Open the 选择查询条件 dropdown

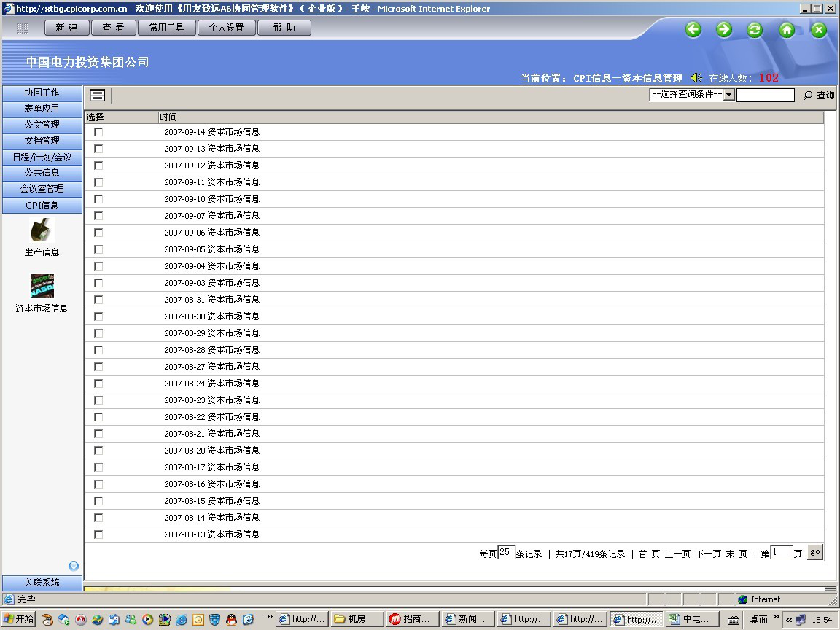728,95
